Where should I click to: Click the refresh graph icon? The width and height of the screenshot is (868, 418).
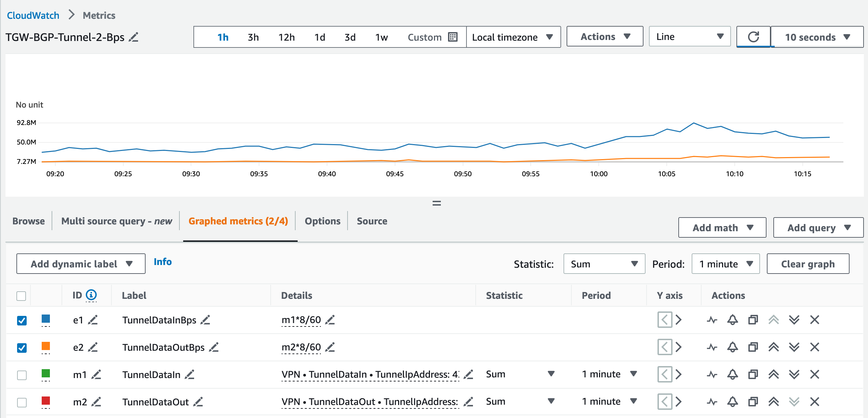coord(753,37)
